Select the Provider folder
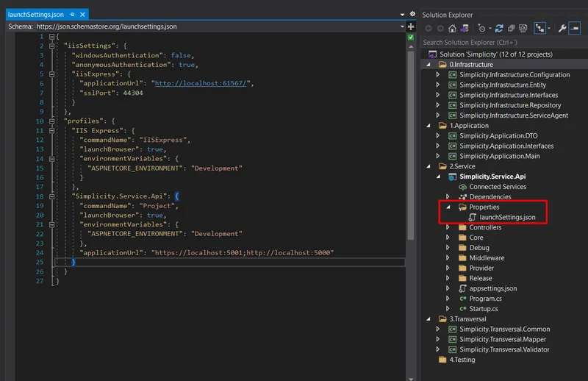Screen dimensions: 588x381 tap(481, 268)
